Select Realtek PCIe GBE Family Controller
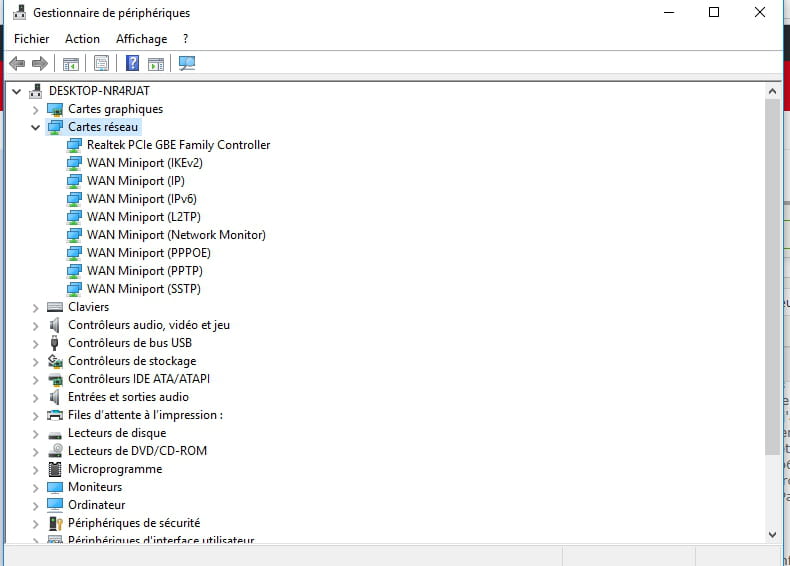790x566 pixels. (x=178, y=145)
